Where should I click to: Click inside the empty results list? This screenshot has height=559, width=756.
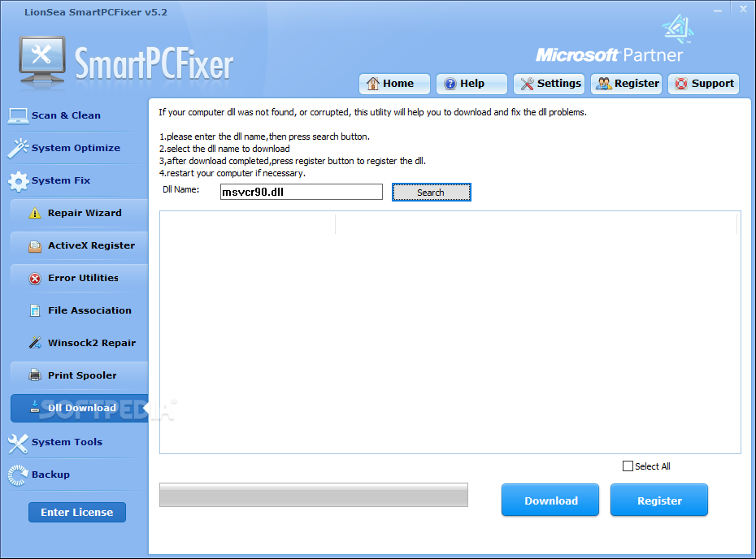(x=450, y=332)
